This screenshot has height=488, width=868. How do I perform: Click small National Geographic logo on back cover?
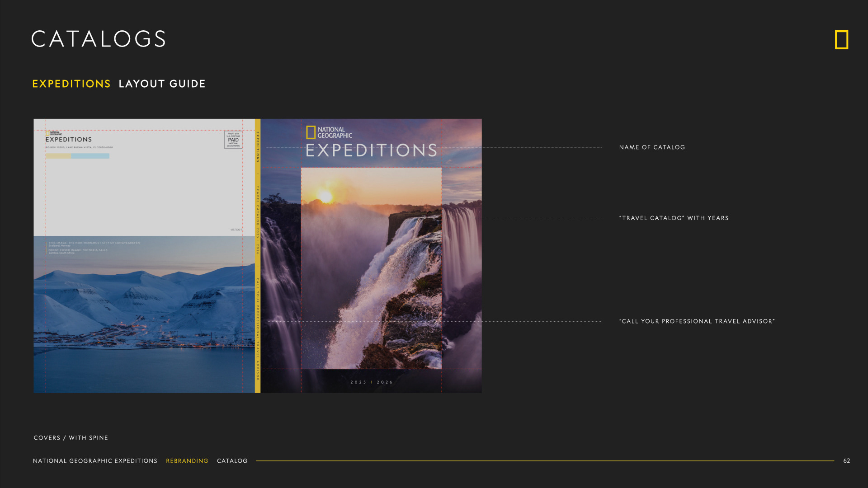click(54, 134)
